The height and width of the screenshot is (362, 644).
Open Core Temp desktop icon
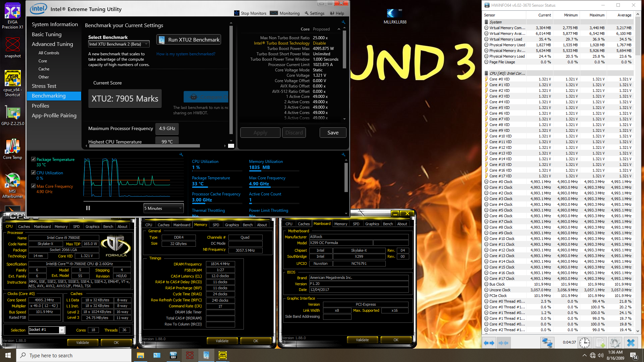(x=13, y=149)
